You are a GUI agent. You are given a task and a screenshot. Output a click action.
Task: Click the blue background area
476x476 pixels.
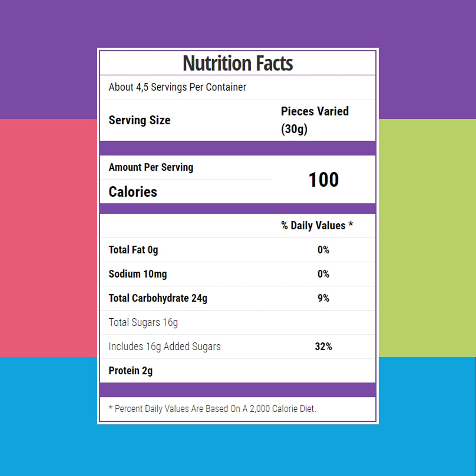tap(238, 451)
